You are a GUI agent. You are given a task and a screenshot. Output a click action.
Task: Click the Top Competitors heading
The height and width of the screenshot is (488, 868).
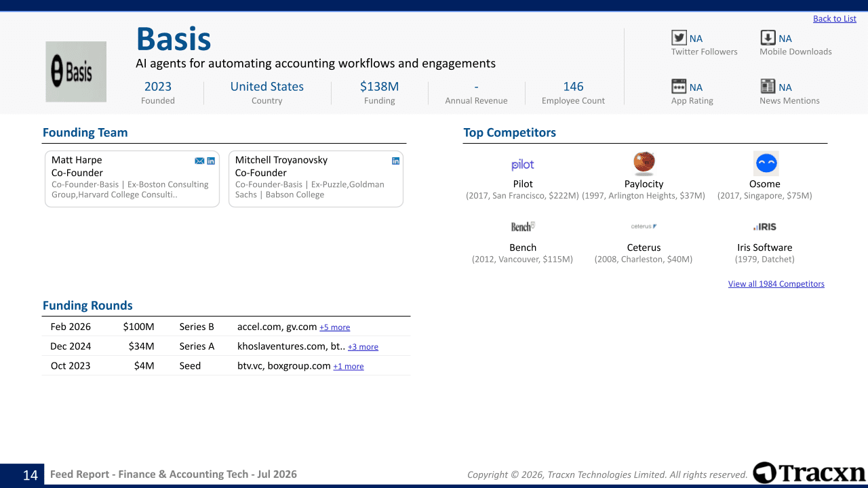[510, 133]
